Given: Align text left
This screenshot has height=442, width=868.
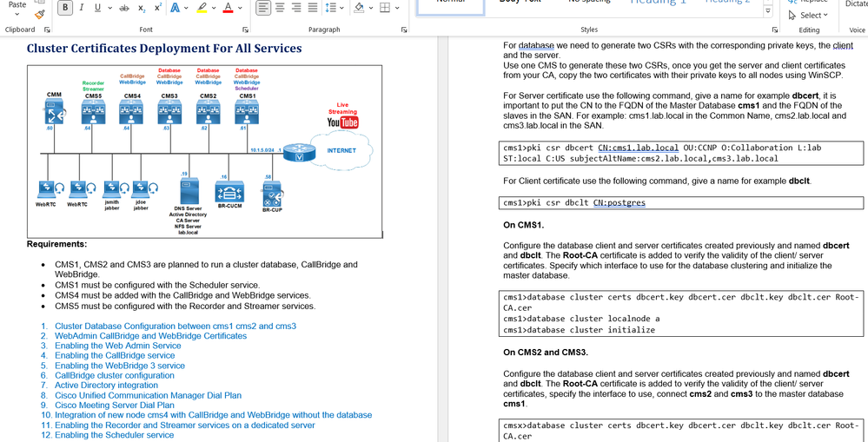Looking at the screenshot, I should pos(263,8).
